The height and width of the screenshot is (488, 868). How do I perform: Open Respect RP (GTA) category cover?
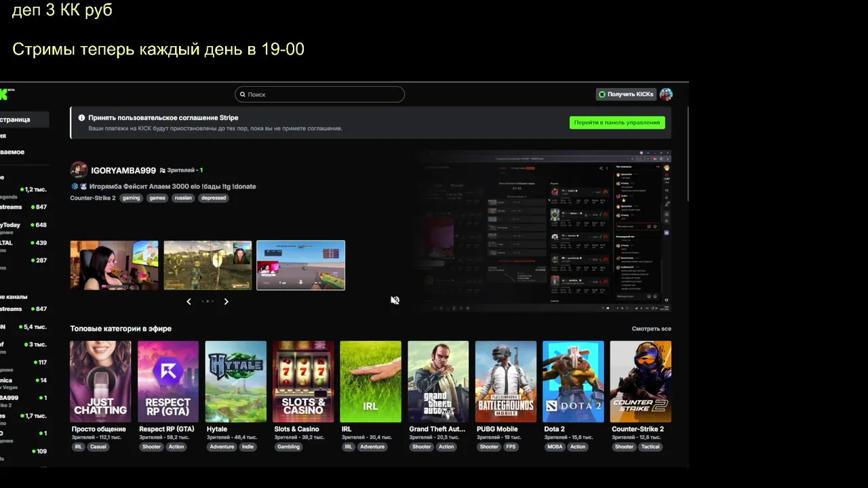pos(168,381)
